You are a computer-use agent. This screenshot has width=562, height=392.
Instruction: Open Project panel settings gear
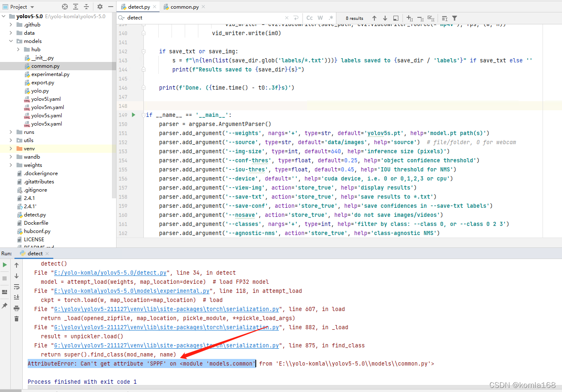click(99, 7)
